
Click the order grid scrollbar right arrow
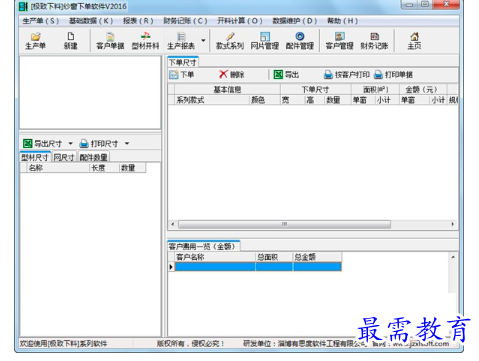pos(453,224)
